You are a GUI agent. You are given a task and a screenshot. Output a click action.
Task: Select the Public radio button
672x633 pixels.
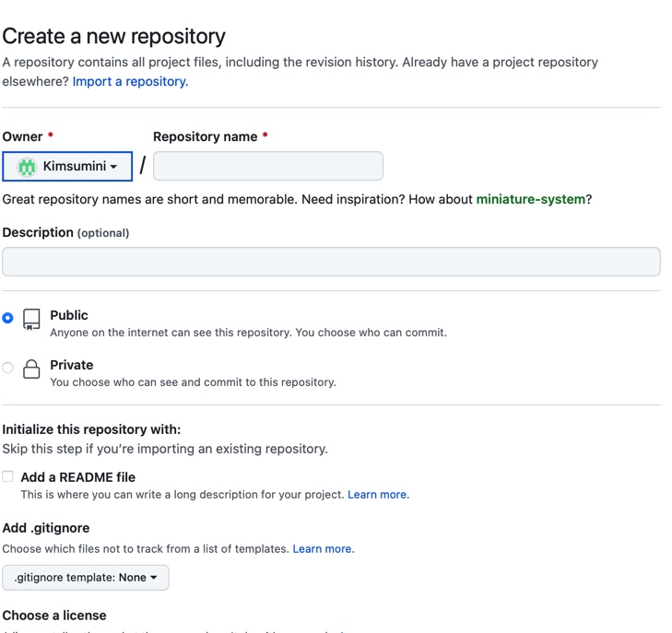click(x=7, y=318)
